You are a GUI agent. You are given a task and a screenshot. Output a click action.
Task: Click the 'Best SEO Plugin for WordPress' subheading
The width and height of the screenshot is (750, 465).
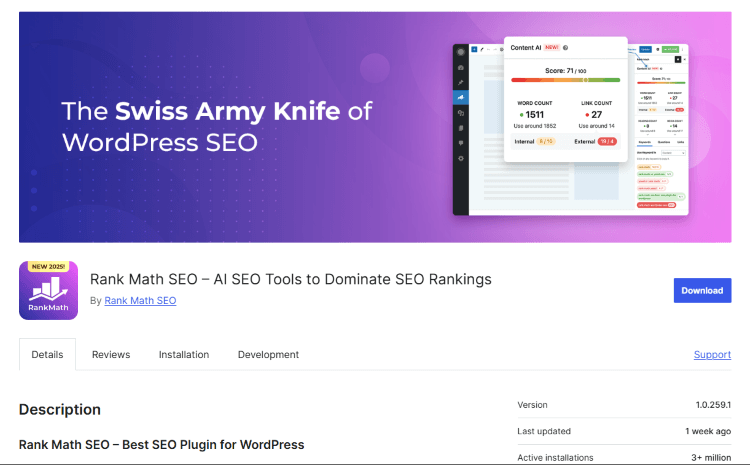162,444
